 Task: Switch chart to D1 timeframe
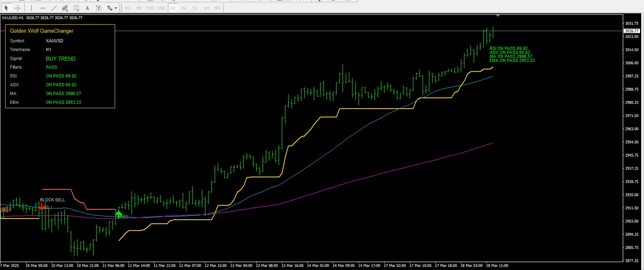pos(195,8)
